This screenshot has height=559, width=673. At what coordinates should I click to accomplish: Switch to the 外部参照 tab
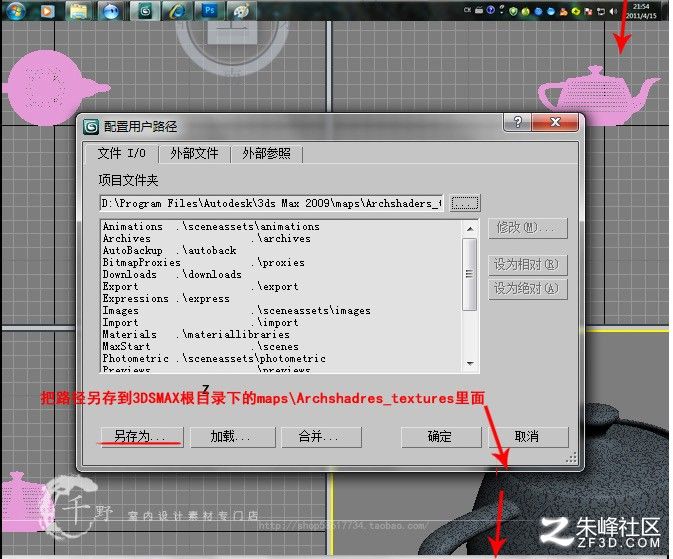(x=267, y=153)
